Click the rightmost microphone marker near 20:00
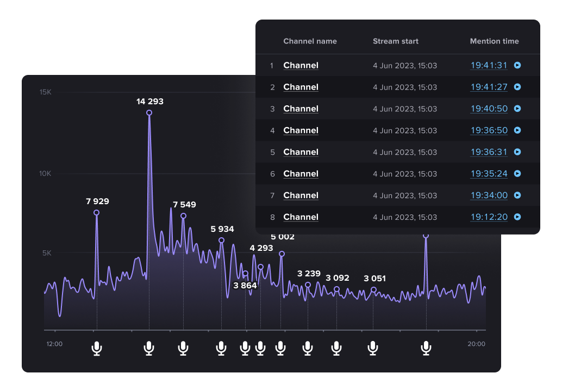The height and width of the screenshot is (392, 562). click(426, 348)
